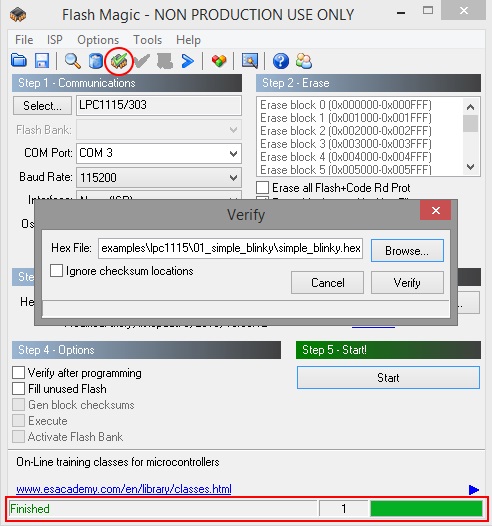Image resolution: width=492 pixels, height=526 pixels.
Task: Expand the disabled Flash Bank dropdown
Action: coord(233,129)
